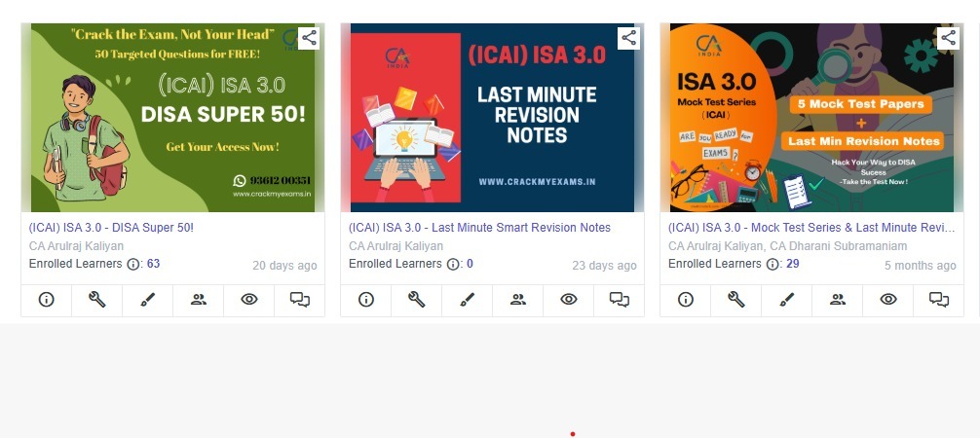Click eye icon under Mock Test Series card
This screenshot has height=438, width=980.
(888, 300)
